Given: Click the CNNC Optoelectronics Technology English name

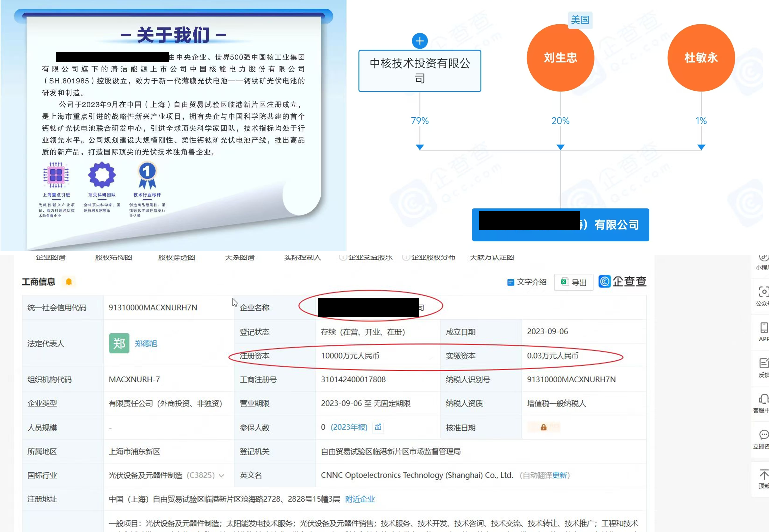Looking at the screenshot, I should pos(417,475).
